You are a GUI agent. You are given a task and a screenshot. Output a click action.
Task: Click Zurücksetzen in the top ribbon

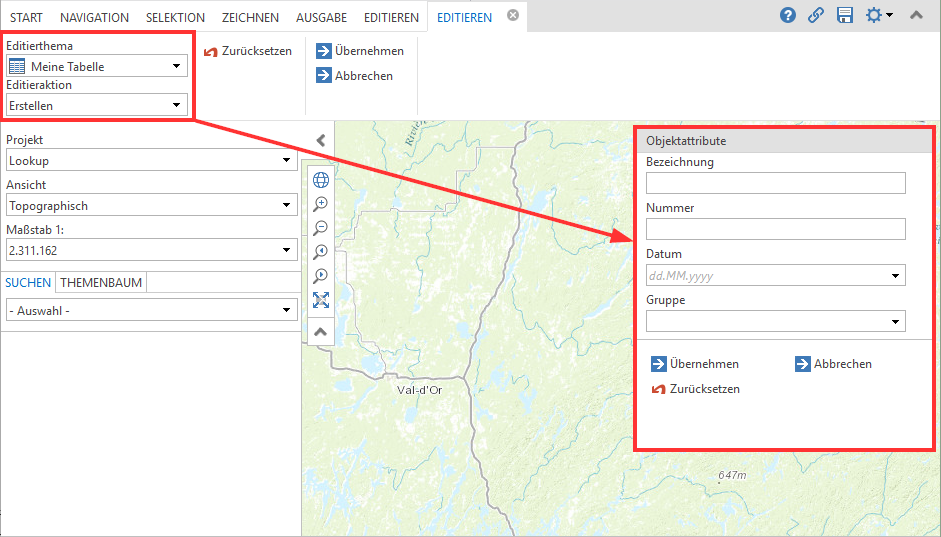(248, 51)
